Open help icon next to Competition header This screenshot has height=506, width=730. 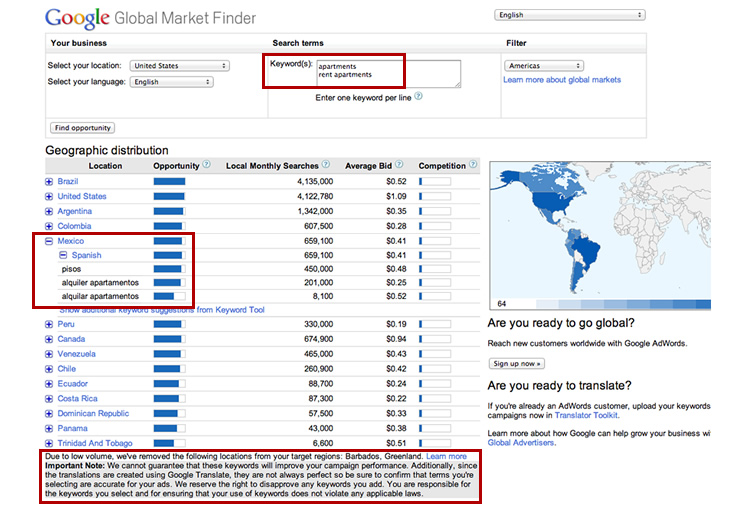pos(473,164)
